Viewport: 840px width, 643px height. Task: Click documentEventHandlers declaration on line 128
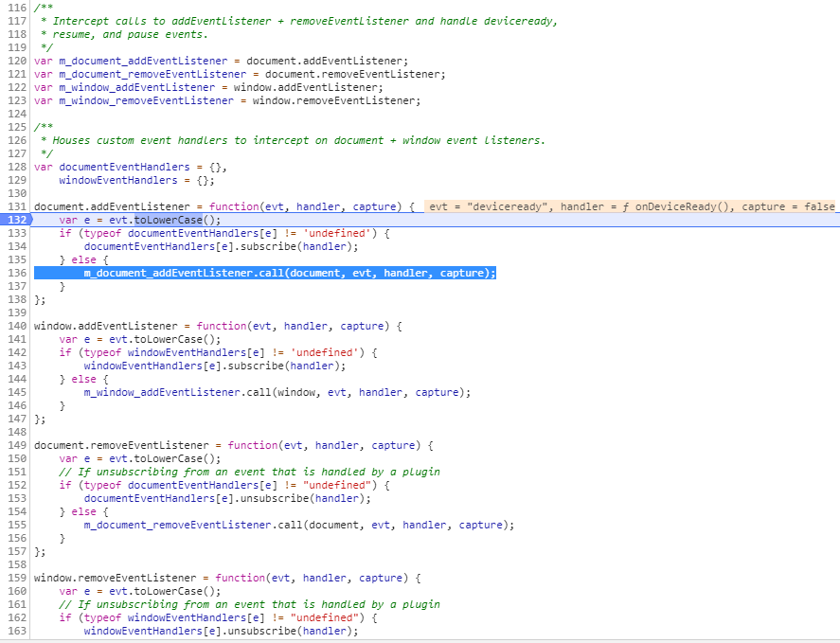pyautogui.click(x=124, y=167)
